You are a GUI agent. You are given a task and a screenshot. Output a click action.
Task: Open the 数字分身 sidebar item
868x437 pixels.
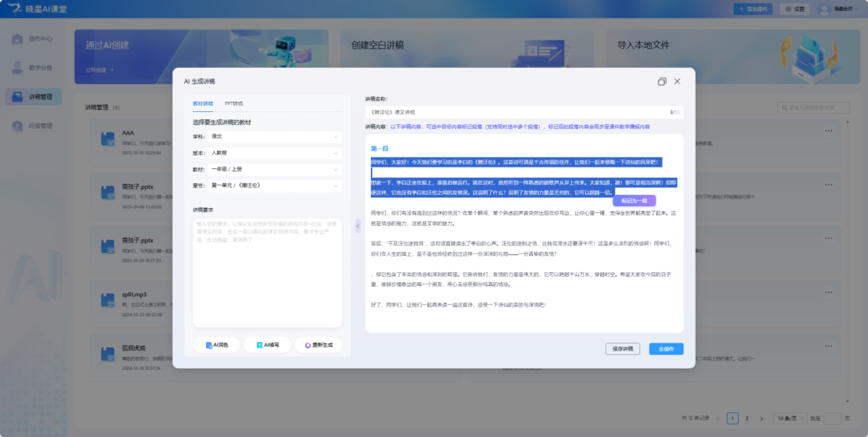click(33, 68)
